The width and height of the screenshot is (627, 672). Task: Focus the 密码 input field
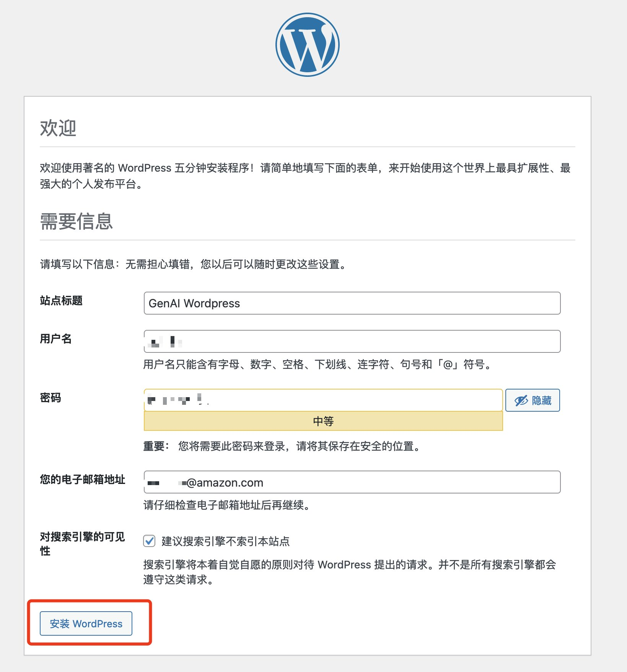click(x=323, y=400)
